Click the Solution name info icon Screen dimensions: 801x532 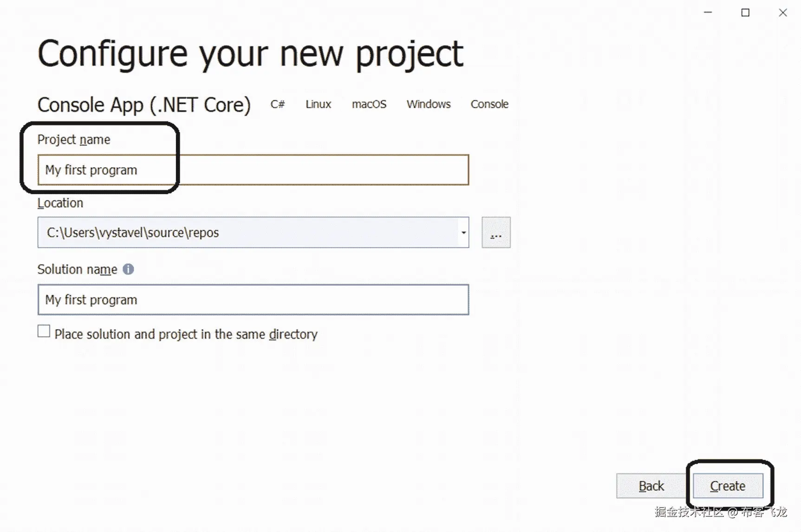click(128, 269)
